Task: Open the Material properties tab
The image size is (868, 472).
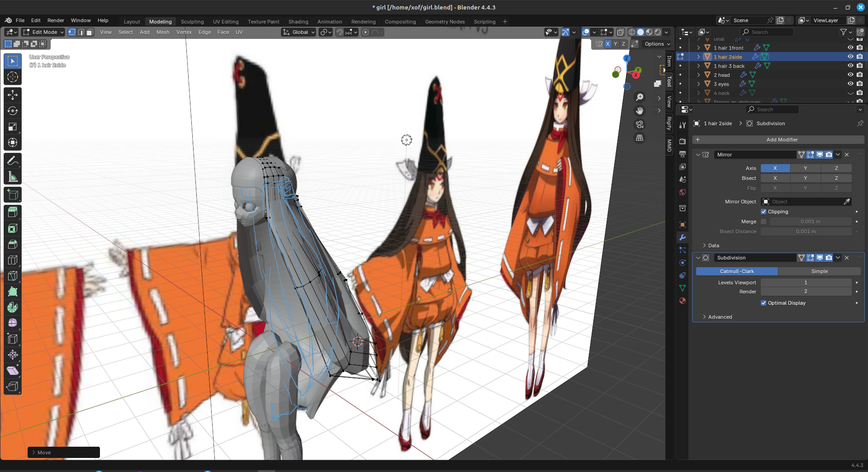Action: pos(683,301)
